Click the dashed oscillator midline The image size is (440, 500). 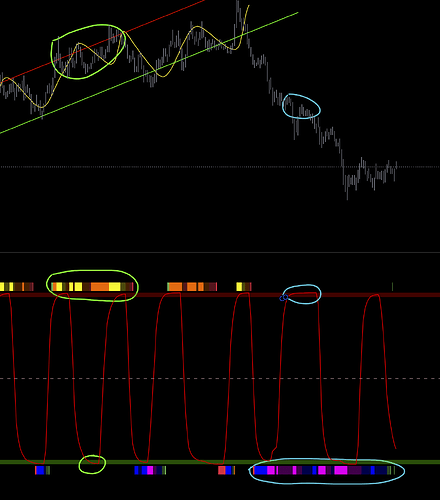220,379
